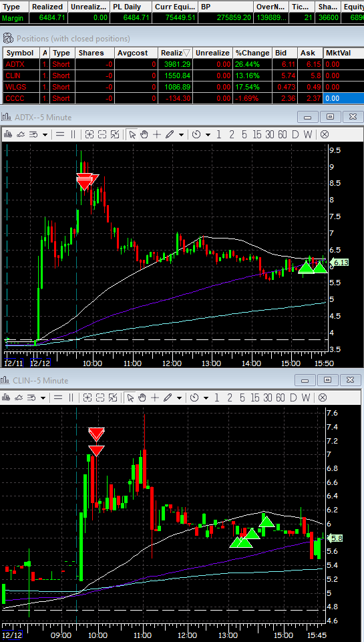Click CLIN green cover marker near 14:00
The width and height of the screenshot is (364, 642).
pos(267,521)
